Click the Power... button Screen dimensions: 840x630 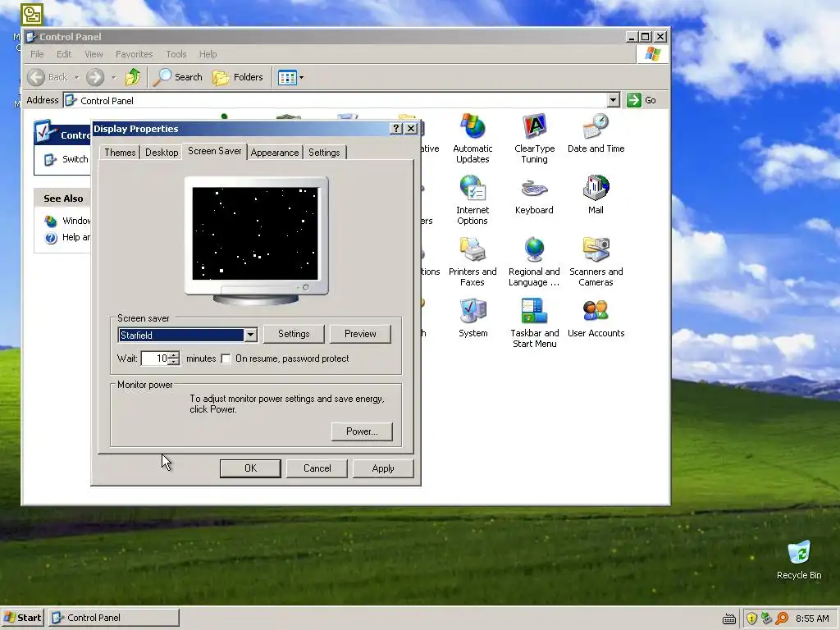(x=362, y=431)
